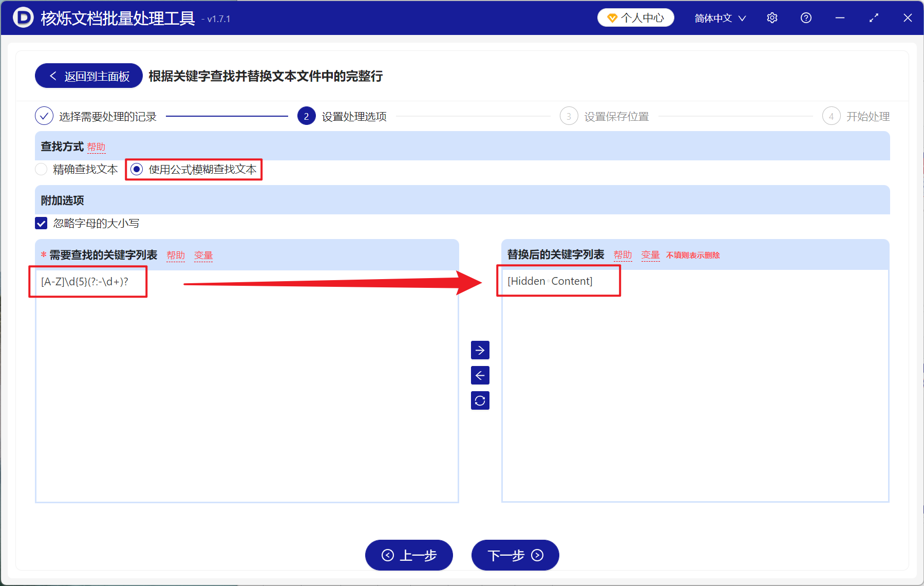This screenshot has width=924, height=586.
Task: Click the 变量 link beside 需要查找的关键字列表
Action: coord(203,255)
